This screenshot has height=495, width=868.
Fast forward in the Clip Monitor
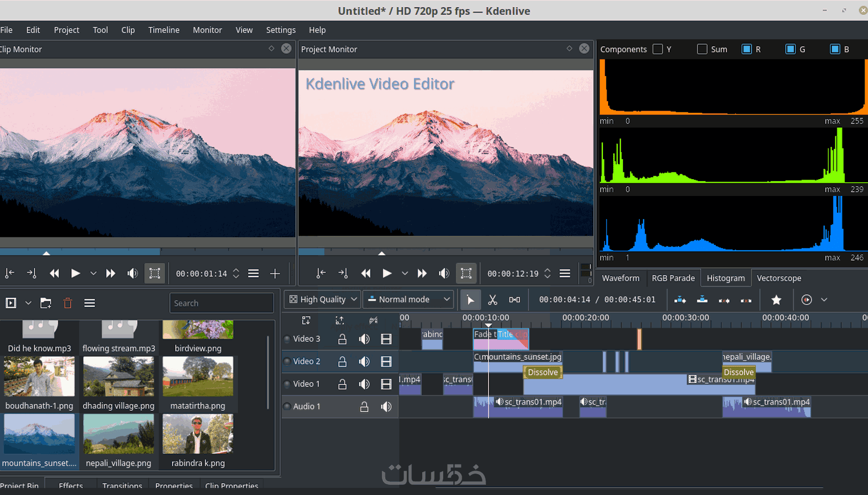click(x=110, y=274)
